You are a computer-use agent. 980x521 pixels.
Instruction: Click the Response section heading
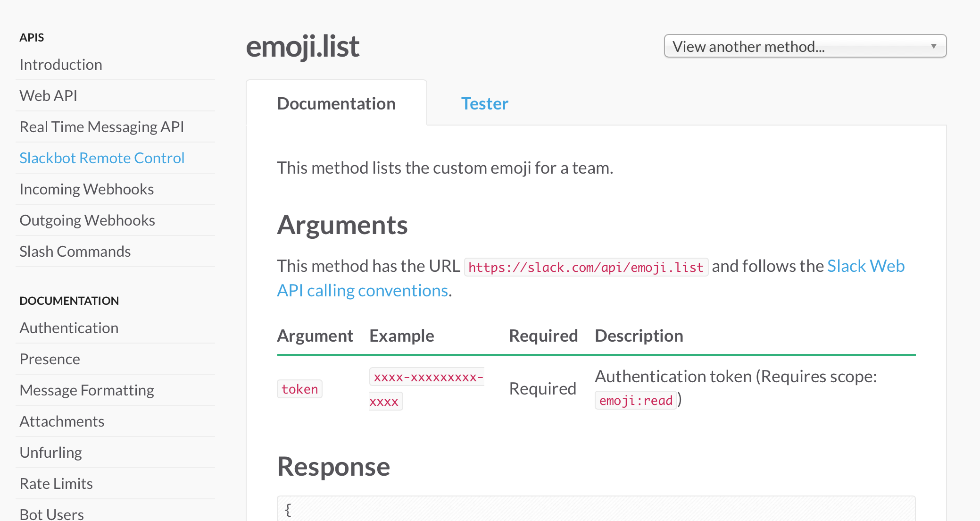tap(333, 466)
